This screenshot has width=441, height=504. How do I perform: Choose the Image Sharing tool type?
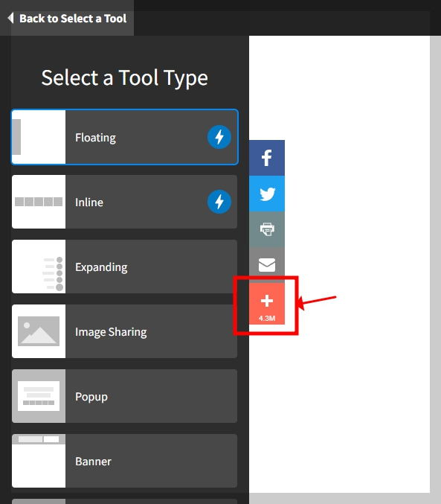[x=125, y=331]
